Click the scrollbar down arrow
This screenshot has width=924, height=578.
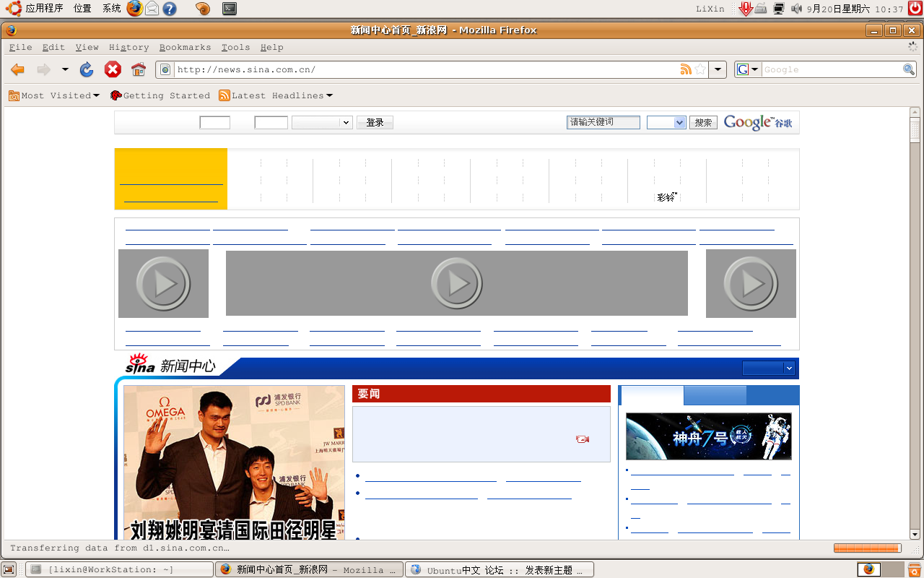[x=915, y=534]
